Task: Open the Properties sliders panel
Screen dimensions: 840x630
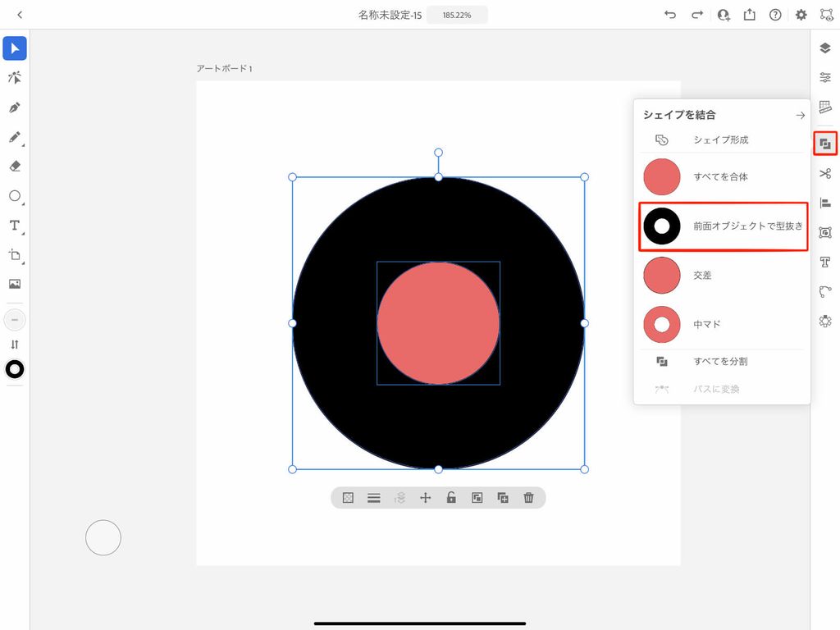Action: point(825,78)
